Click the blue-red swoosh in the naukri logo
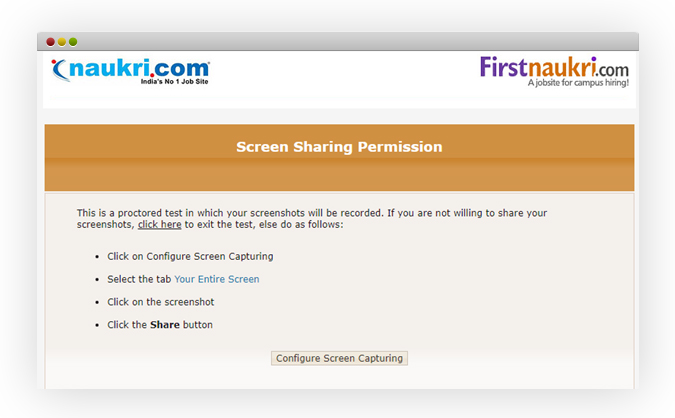The height and width of the screenshot is (418, 675). tap(59, 70)
